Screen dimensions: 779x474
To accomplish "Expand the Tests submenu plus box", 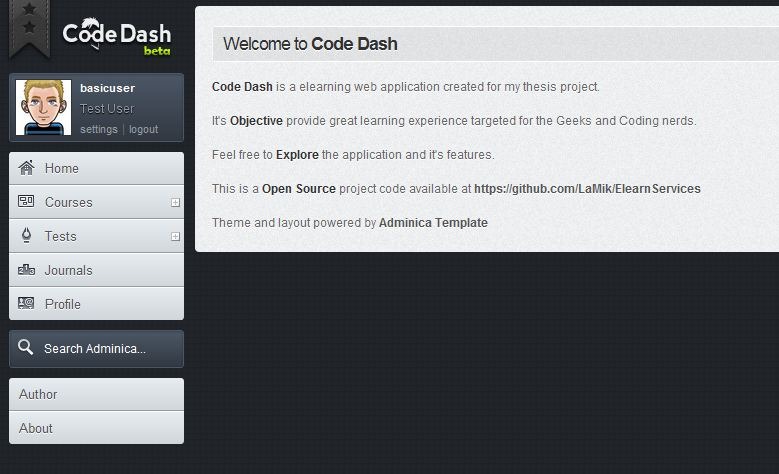I will point(175,237).
